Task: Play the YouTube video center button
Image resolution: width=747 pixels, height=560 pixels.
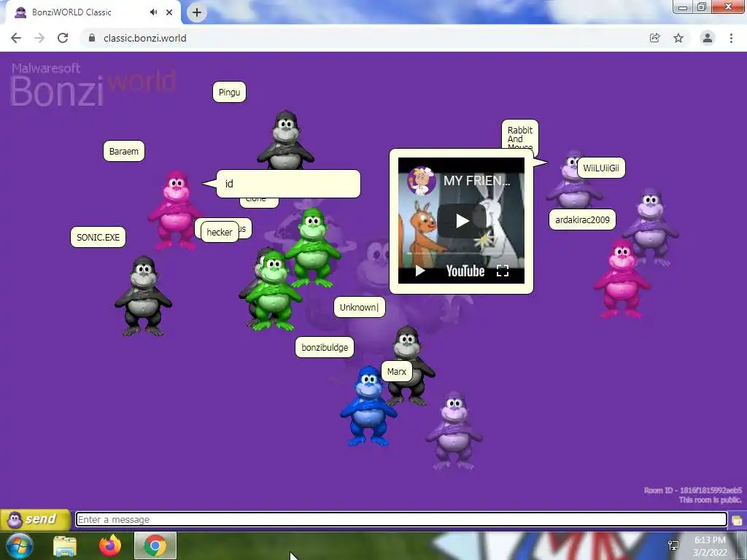Action: click(x=462, y=221)
